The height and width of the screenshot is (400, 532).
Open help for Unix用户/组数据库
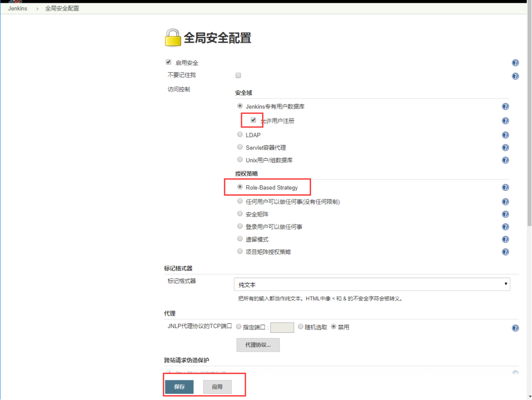point(505,160)
